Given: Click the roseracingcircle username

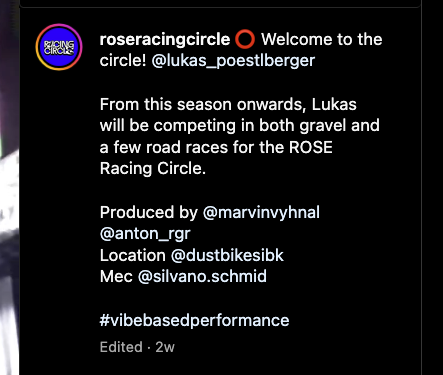Looking at the screenshot, I should 165,39.
